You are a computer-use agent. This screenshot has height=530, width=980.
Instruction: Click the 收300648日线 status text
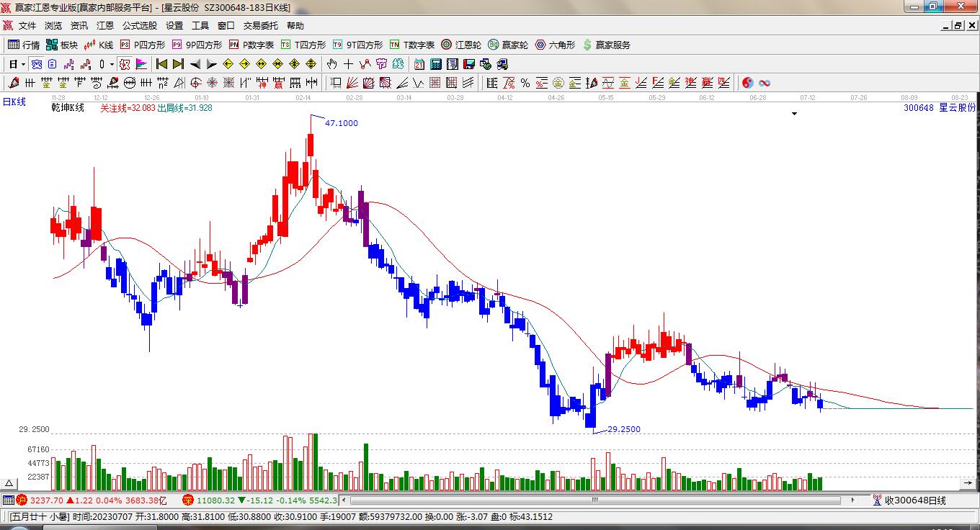[x=915, y=500]
